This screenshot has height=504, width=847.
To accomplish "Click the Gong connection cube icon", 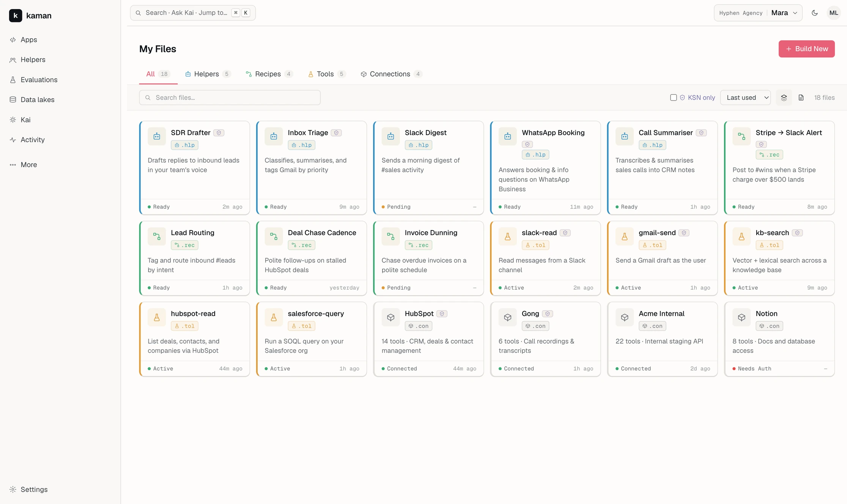I will (x=507, y=317).
